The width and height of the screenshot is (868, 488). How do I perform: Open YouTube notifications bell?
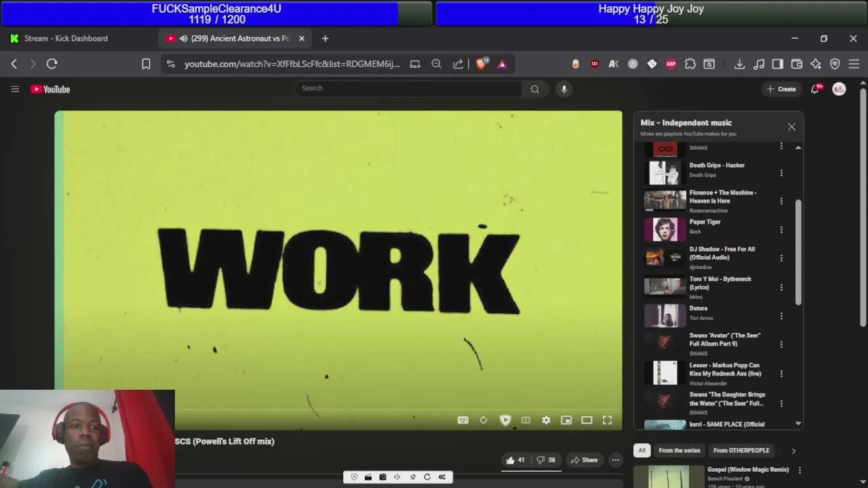(815, 89)
